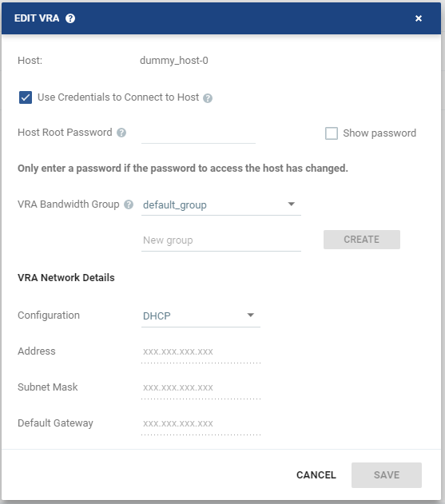The image size is (445, 504).
Task: Click help icon next to Use Credentials option
Action: tap(208, 98)
